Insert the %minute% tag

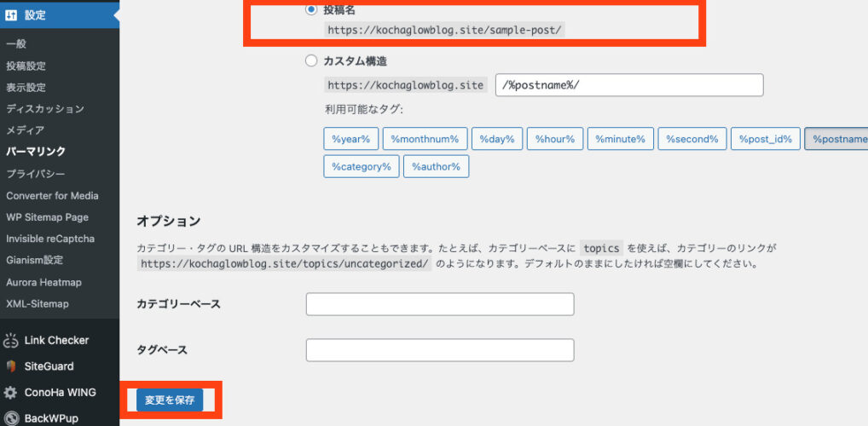pyautogui.click(x=621, y=139)
